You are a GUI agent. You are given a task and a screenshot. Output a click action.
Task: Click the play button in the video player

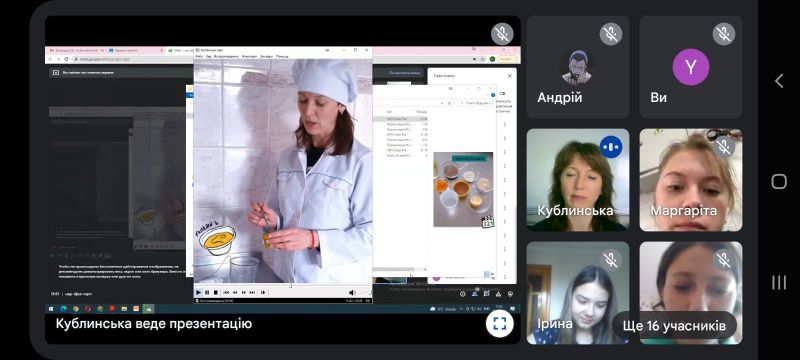click(x=199, y=292)
